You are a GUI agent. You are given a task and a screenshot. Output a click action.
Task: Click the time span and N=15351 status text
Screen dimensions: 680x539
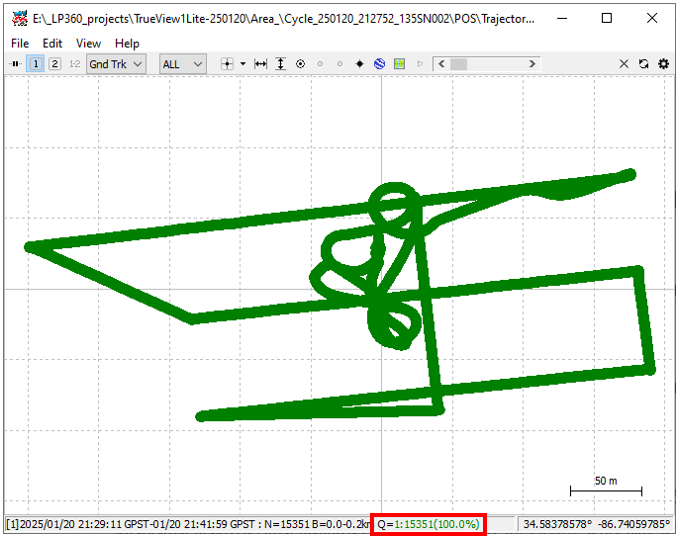[187, 524]
